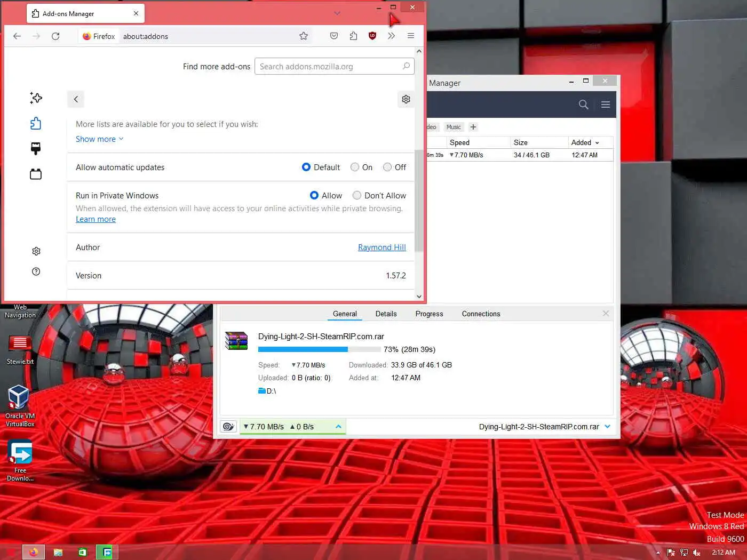Close the Add-ons Manager tab
The height and width of the screenshot is (560, 747).
tap(136, 13)
